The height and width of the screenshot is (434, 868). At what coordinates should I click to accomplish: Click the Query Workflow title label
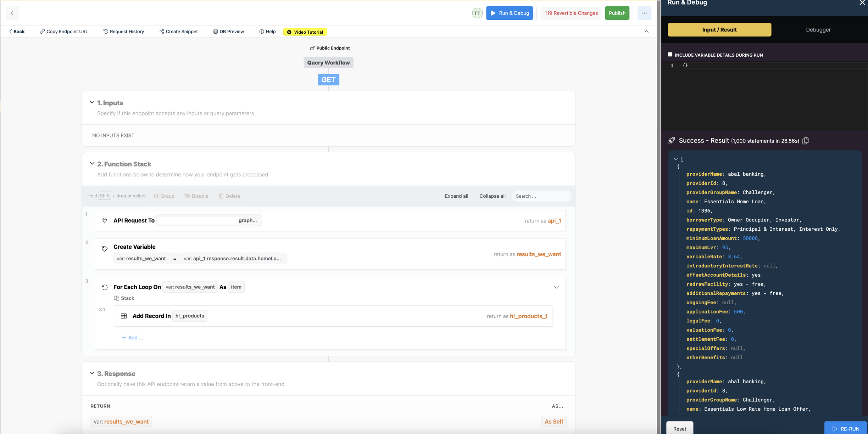[328, 63]
